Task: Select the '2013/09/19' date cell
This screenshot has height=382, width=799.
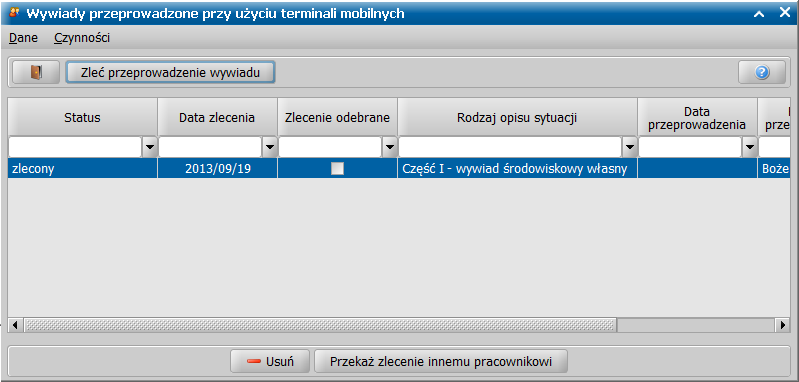Action: point(218,169)
